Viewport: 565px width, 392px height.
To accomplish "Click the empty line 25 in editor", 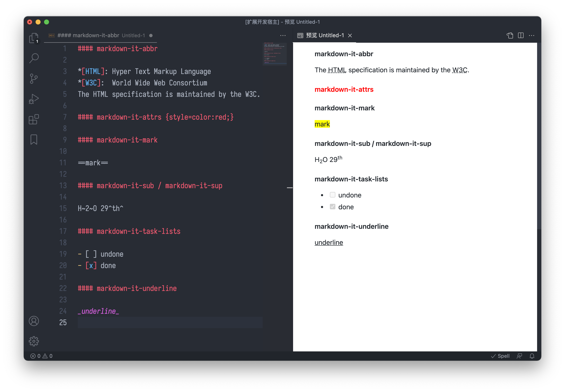I will point(170,322).
